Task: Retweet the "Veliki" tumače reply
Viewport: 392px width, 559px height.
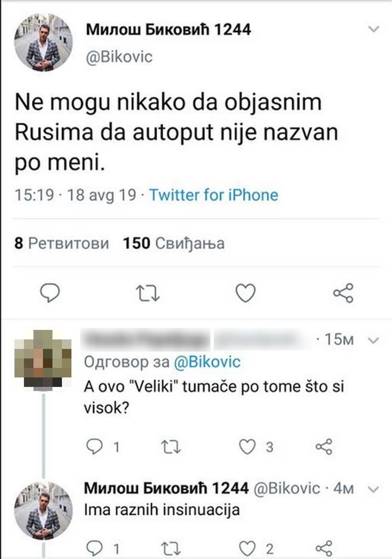Action: point(172,446)
